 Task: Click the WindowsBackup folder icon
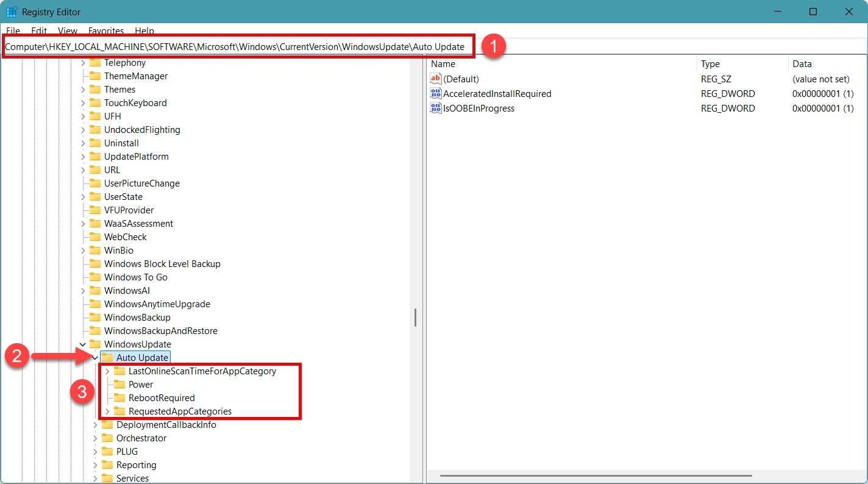tap(94, 318)
